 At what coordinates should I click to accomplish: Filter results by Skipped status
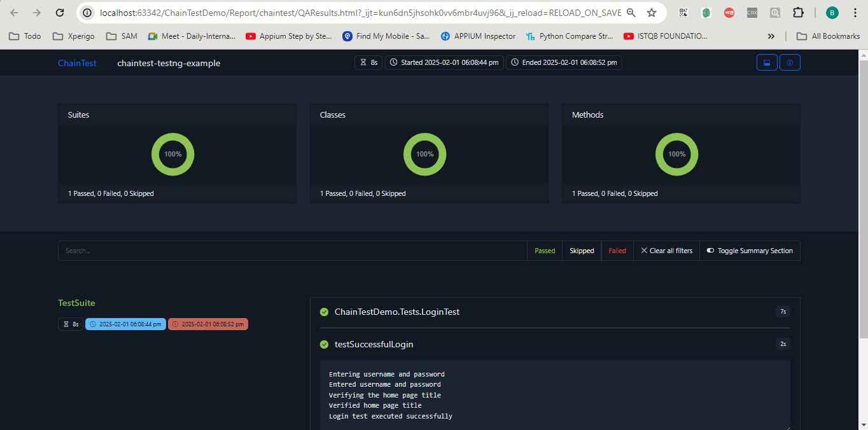582,251
